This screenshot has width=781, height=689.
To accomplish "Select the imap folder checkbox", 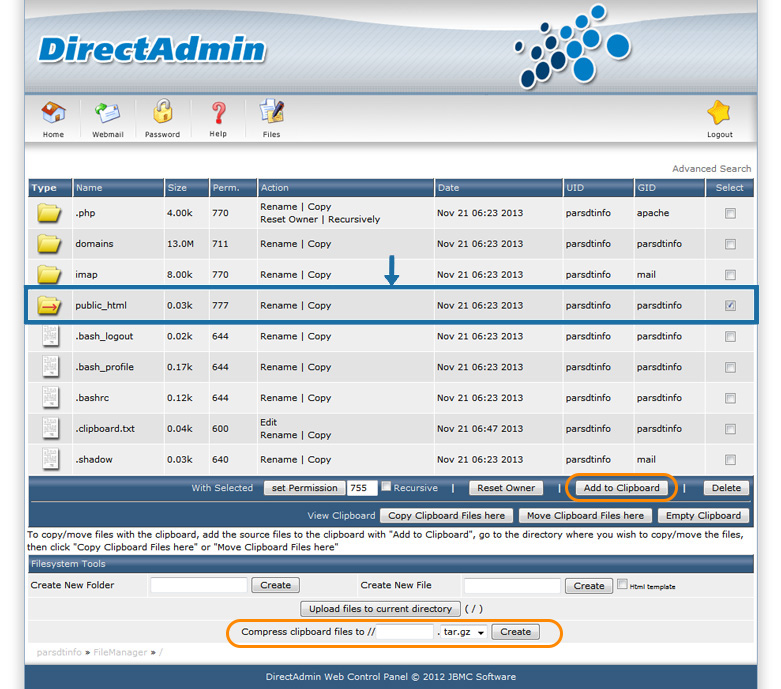I will click(x=730, y=275).
